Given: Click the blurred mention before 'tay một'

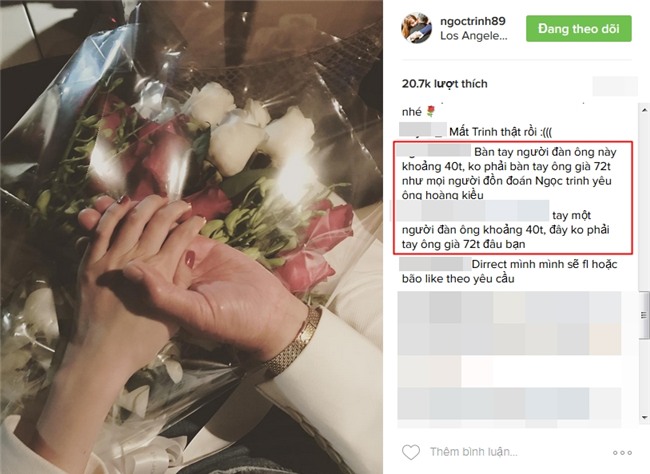Looking at the screenshot, I should (x=473, y=210).
